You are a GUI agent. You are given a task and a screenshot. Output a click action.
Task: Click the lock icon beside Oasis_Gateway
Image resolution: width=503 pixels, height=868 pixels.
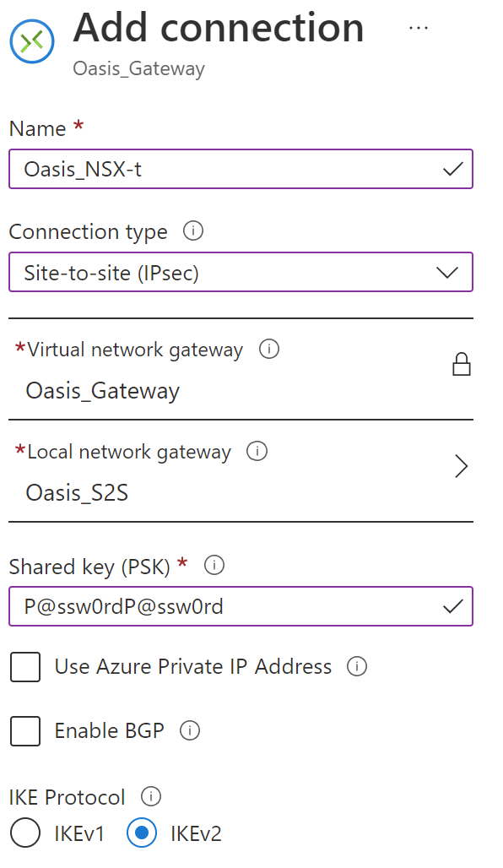tap(462, 364)
